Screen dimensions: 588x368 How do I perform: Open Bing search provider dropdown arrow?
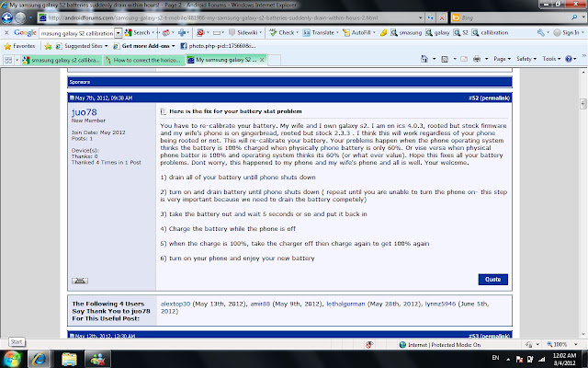(583, 17)
